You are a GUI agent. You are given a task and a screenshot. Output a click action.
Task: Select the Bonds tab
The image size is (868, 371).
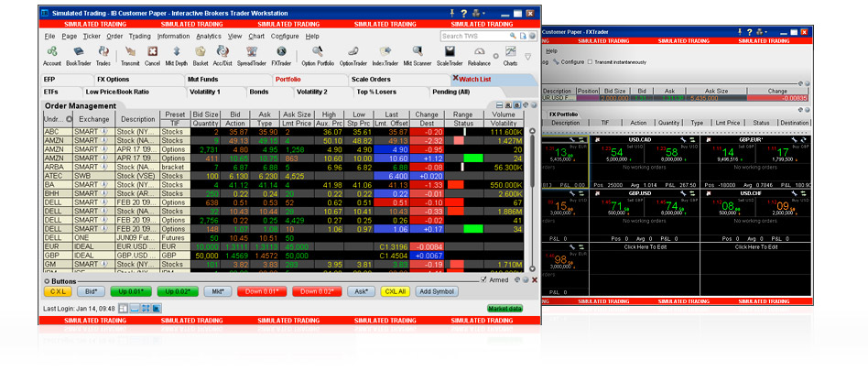258,92
